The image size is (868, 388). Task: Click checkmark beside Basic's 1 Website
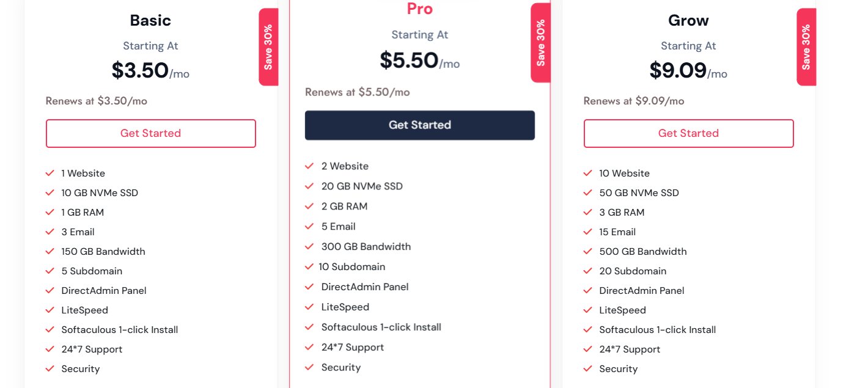pyautogui.click(x=50, y=174)
